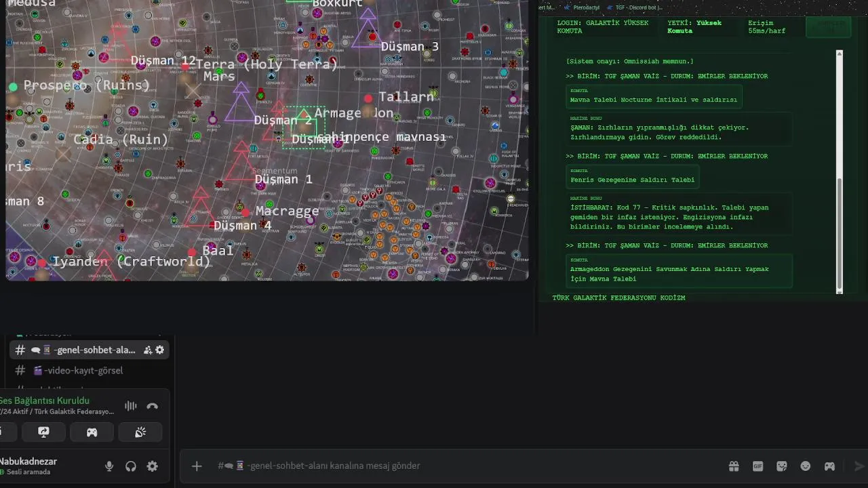Click the terminal vertical scrollbar thumb

(839, 232)
